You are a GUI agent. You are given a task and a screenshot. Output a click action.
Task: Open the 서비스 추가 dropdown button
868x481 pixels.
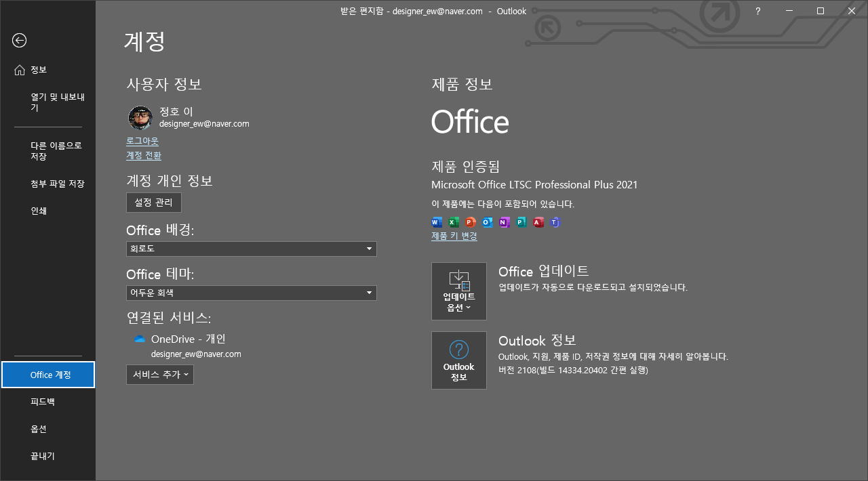click(x=160, y=375)
